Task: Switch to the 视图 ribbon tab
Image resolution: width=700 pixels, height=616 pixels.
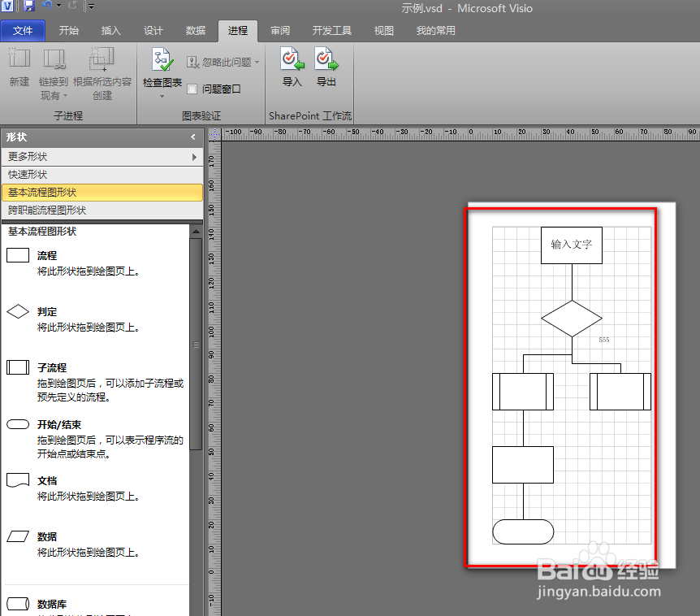Action: (383, 31)
